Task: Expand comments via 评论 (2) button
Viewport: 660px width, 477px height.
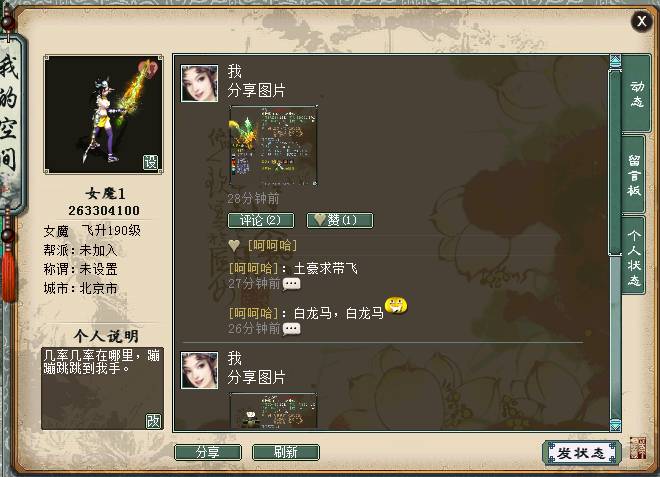Action: point(261,220)
